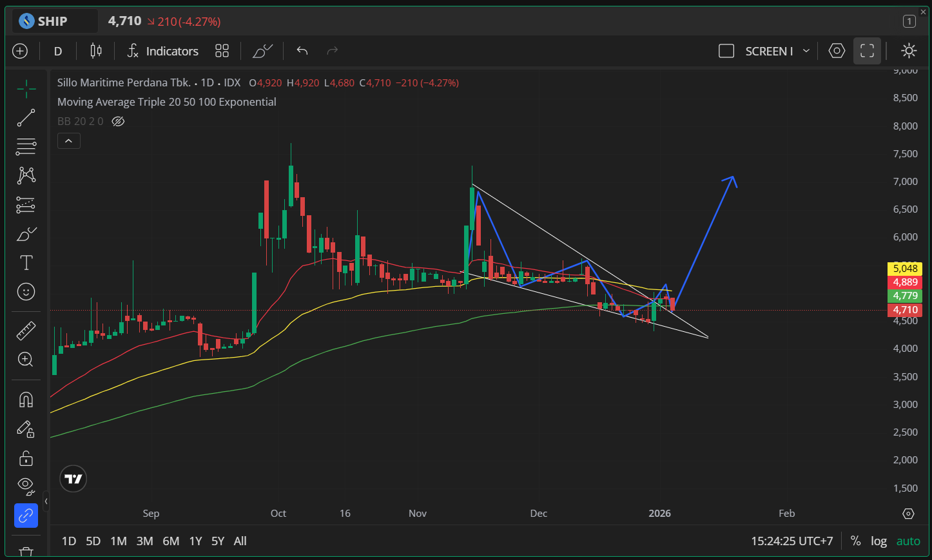Select the text annotation tool
Viewport: 932px width, 560px height.
tap(26, 263)
